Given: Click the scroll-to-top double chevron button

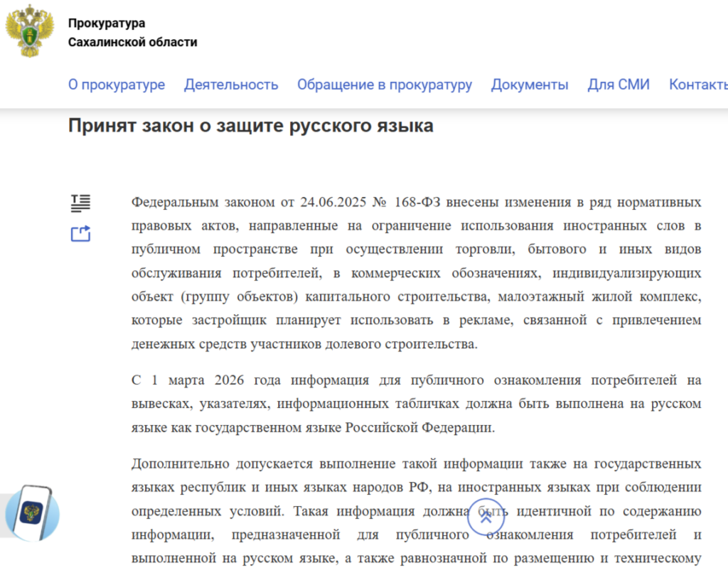Looking at the screenshot, I should (486, 517).
